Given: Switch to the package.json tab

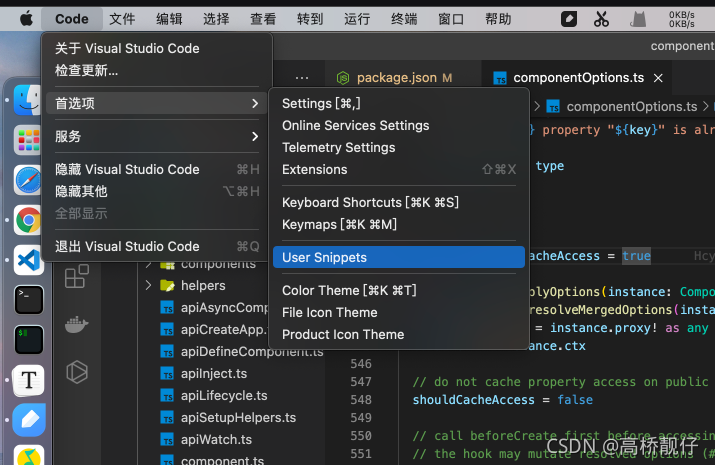Looking at the screenshot, I should pos(394,78).
